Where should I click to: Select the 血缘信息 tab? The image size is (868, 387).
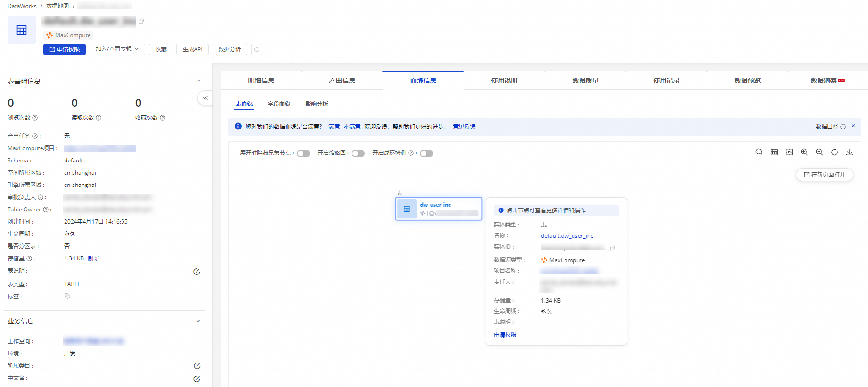(x=423, y=81)
